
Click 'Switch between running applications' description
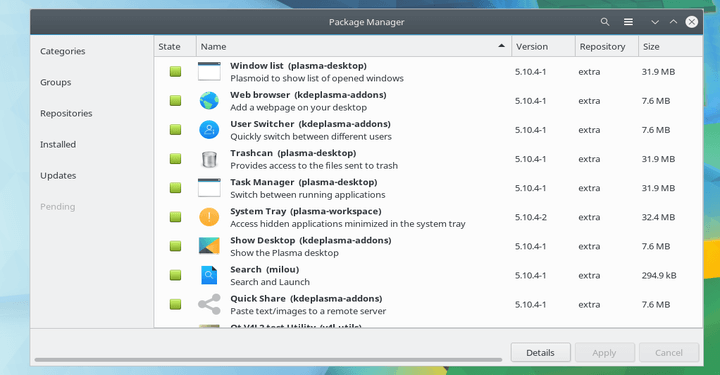(x=308, y=195)
